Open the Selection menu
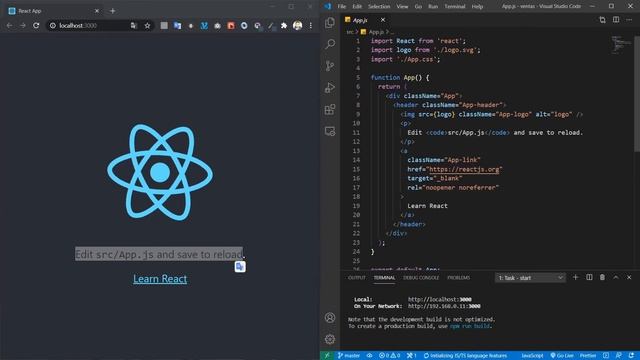The height and width of the screenshot is (360, 640). pyautogui.click(x=379, y=7)
